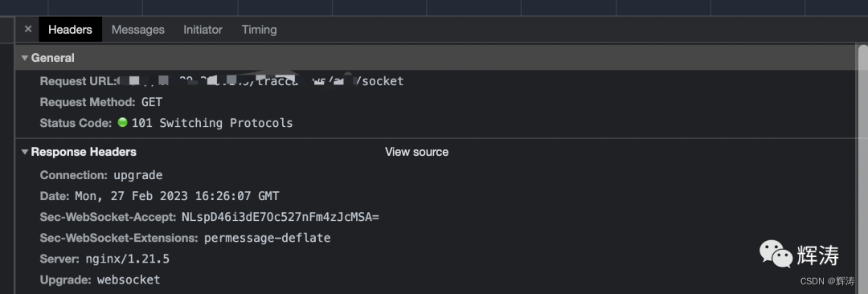Image resolution: width=868 pixels, height=294 pixels.
Task: Select 101 Switching Protocols status text
Action: [x=212, y=123]
